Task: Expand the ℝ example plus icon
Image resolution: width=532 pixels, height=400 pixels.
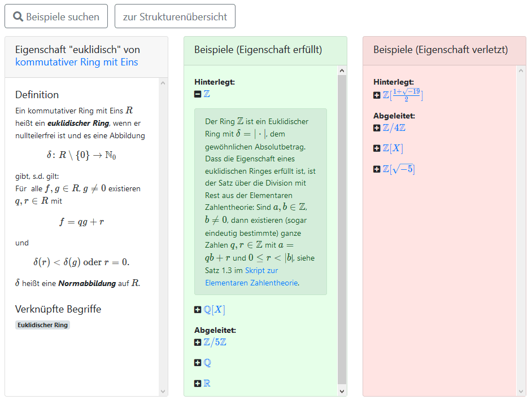Action: [198, 384]
